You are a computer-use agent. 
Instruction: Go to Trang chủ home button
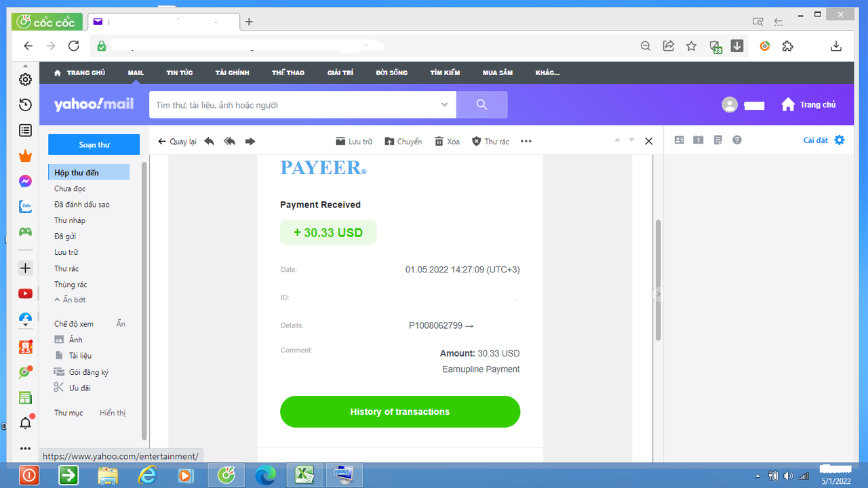click(x=808, y=104)
